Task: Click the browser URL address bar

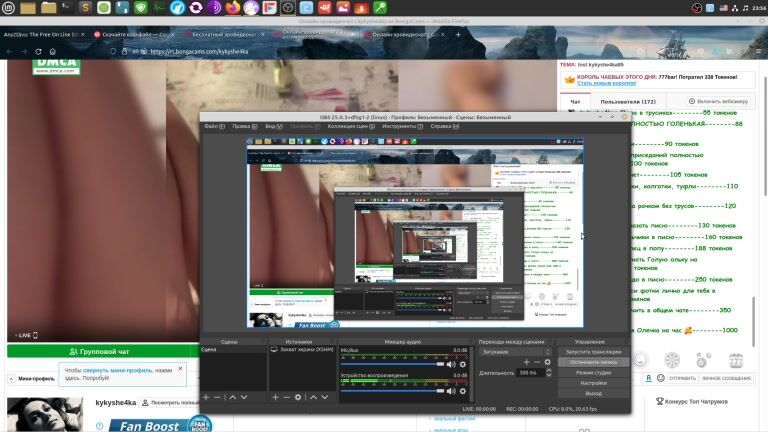Action: tap(300, 53)
